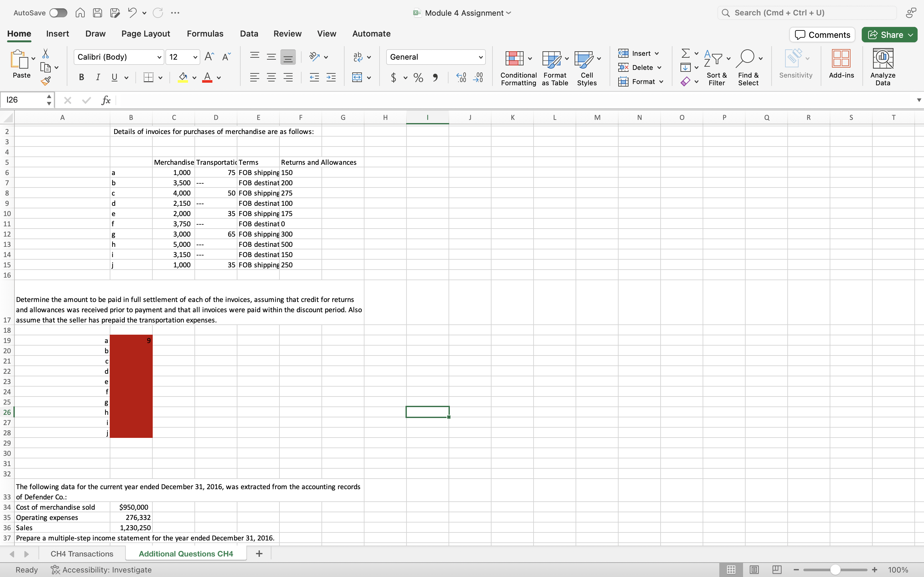The width and height of the screenshot is (924, 577).
Task: Open the CH4 Transactions sheet tab
Action: click(x=82, y=553)
